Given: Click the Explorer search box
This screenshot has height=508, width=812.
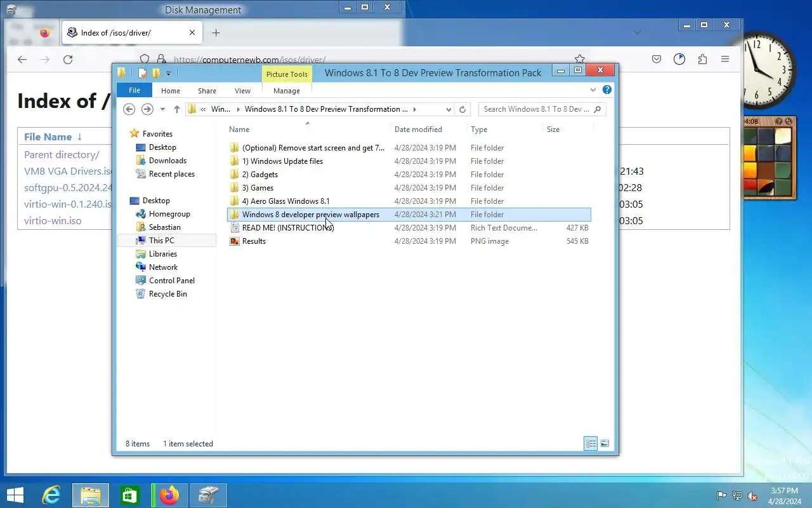Looking at the screenshot, I should click(542, 109).
